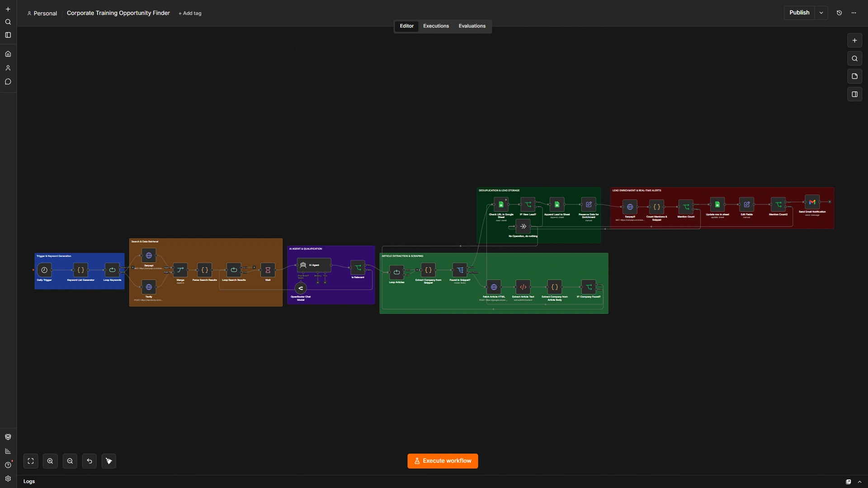The height and width of the screenshot is (488, 868).
Task: Click the add node plus button
Action: [x=854, y=40]
